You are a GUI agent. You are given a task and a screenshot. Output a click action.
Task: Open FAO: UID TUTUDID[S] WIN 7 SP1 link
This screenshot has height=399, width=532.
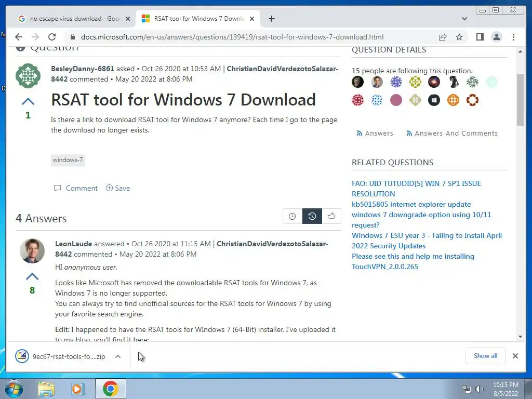coord(416,189)
